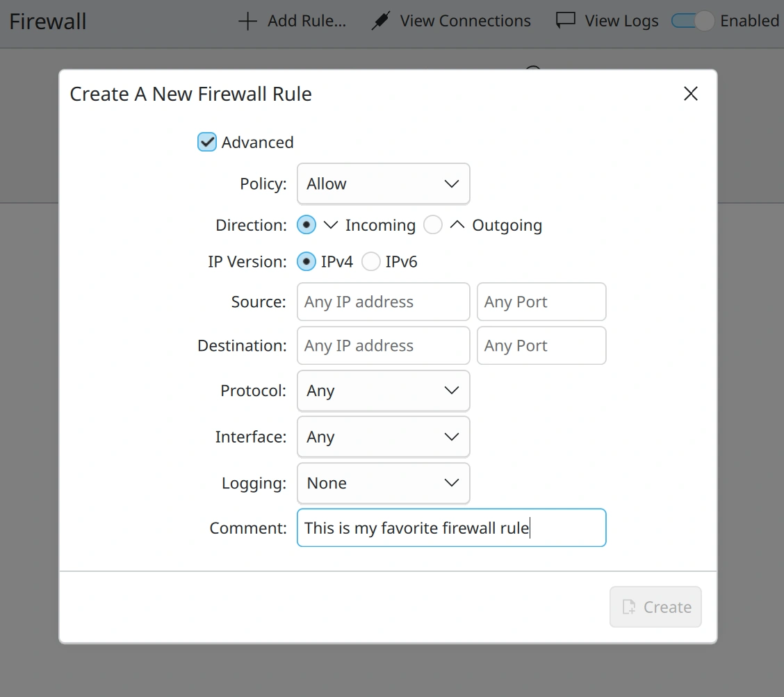The height and width of the screenshot is (697, 784).
Task: Click the Create button
Action: (x=655, y=607)
